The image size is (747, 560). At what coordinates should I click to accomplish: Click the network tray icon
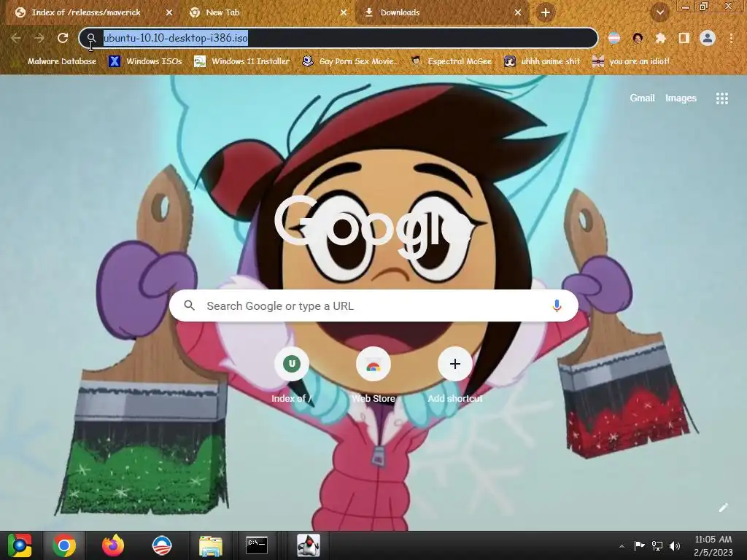point(657,545)
